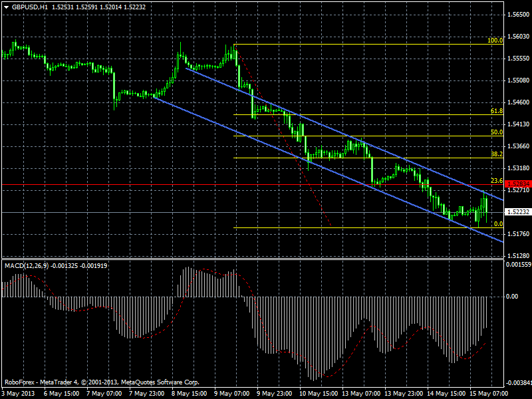Click the 9 May 23:00 time label
Screen dimensions: 532x399
[x=274, y=394]
